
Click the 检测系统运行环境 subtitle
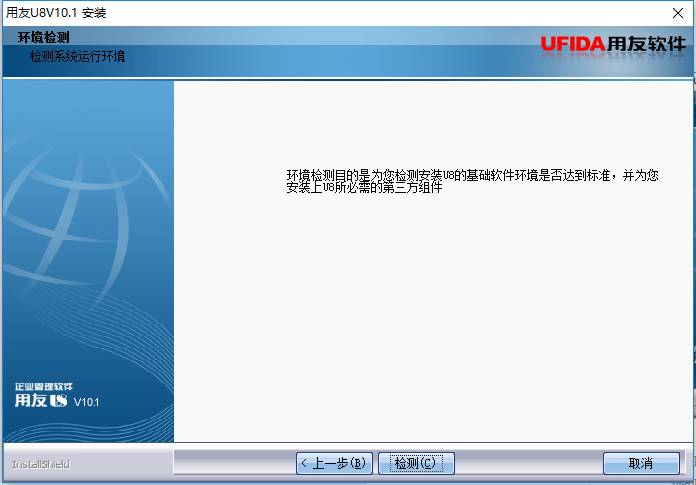point(78,56)
